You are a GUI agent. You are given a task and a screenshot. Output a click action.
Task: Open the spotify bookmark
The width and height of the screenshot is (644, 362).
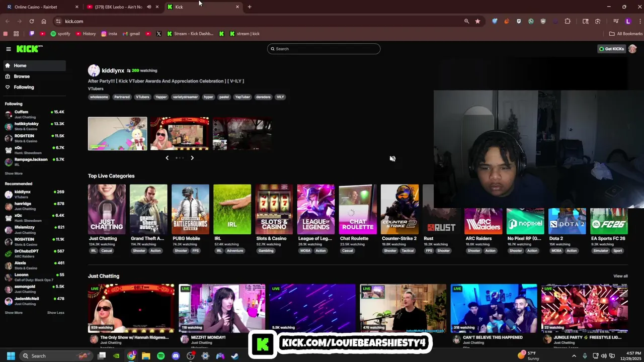click(60, 34)
